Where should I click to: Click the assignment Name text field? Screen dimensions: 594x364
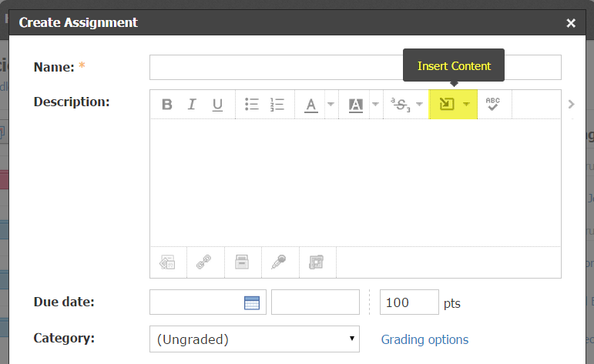355,68
